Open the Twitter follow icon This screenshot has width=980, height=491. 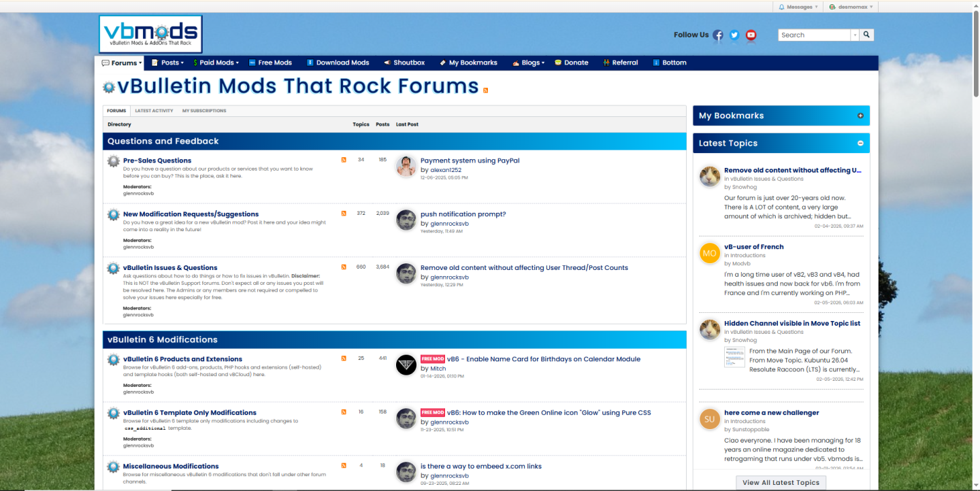734,35
